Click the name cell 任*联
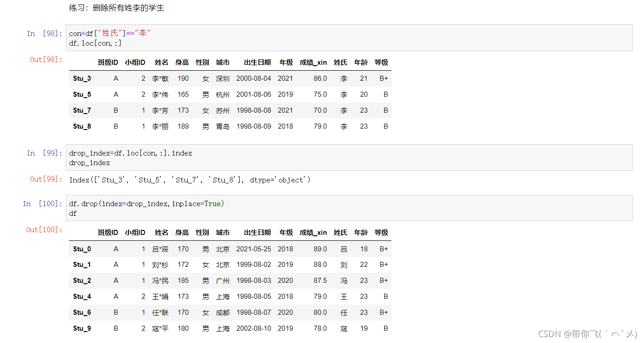Image resolution: width=644 pixels, height=343 pixels. pos(160,312)
